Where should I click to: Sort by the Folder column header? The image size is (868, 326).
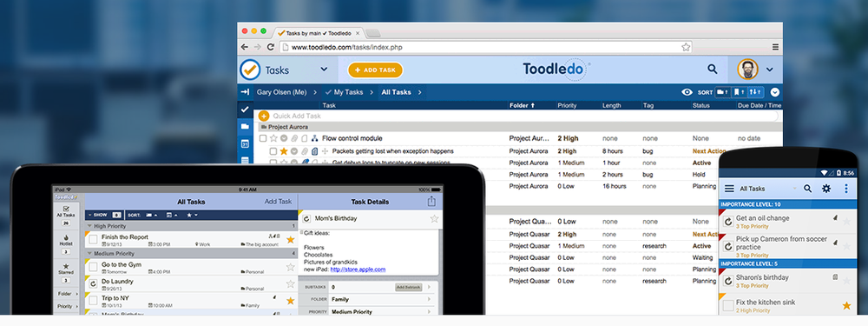(x=522, y=105)
